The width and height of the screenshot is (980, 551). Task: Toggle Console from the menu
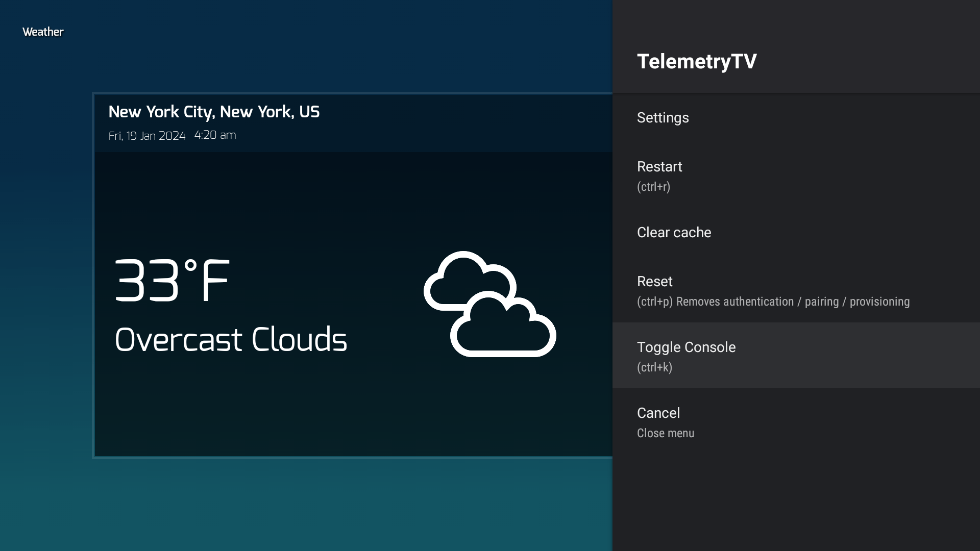[686, 347]
